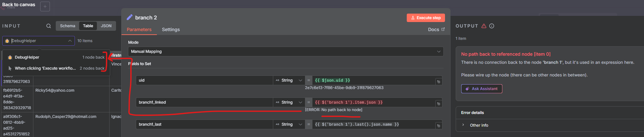This screenshot has width=644, height=137.
Task: Click the Ask Assistant button
Action: 482,89
